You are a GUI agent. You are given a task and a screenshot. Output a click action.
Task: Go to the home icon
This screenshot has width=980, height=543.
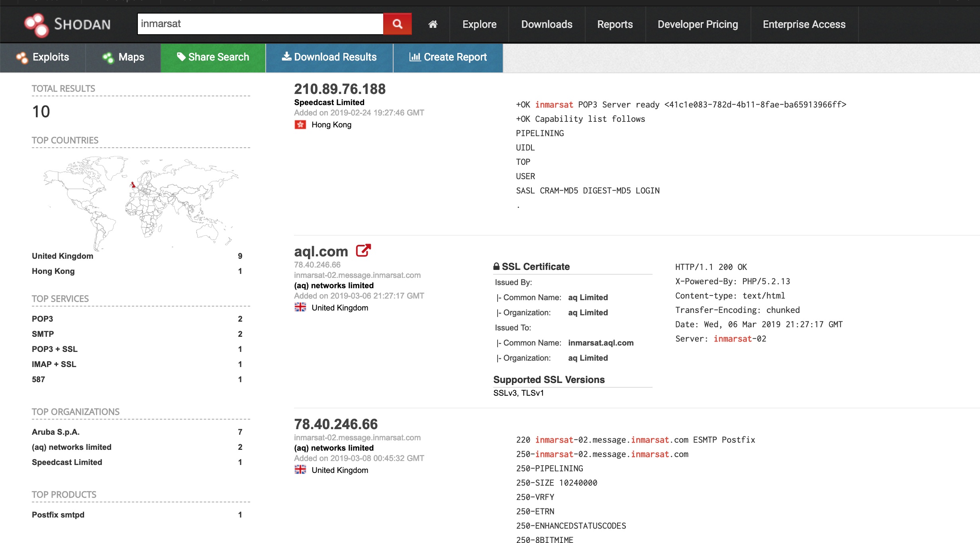point(433,24)
